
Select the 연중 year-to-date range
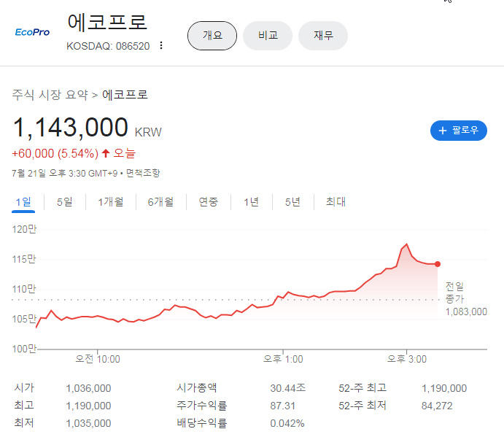(209, 202)
